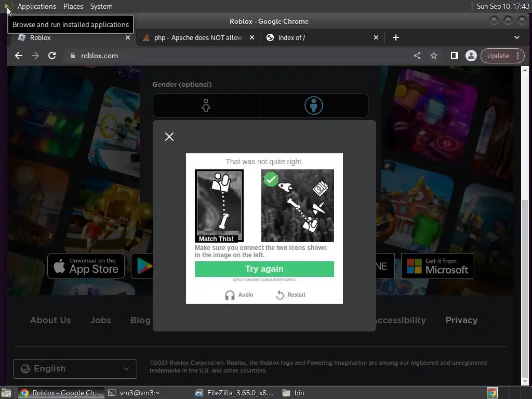Open Chrome profile avatar

point(471,56)
